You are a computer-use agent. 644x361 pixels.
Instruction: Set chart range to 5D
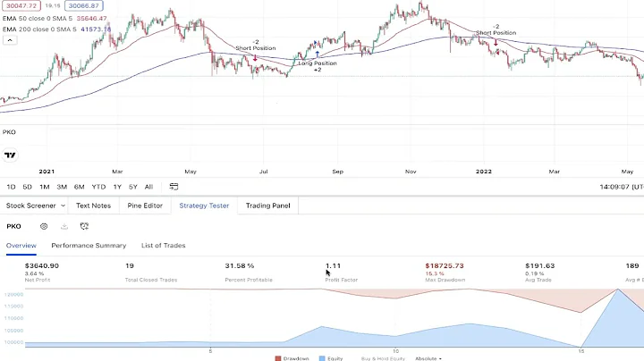27,187
